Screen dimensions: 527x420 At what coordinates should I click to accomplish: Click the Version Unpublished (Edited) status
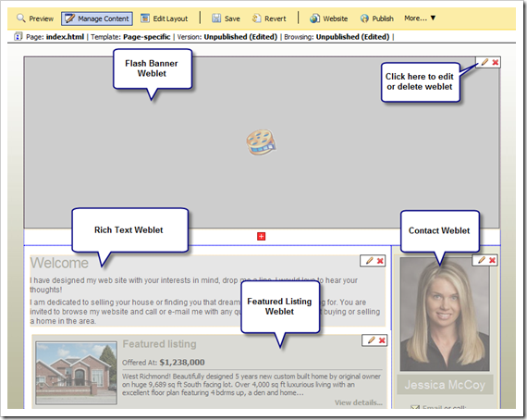pyautogui.click(x=240, y=37)
